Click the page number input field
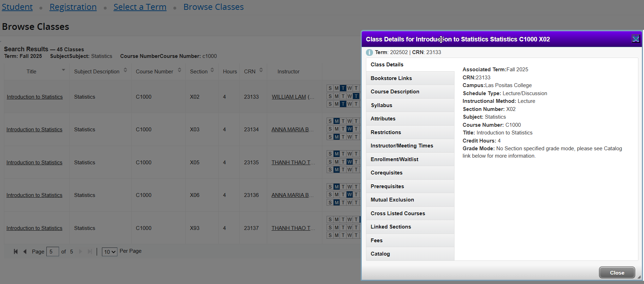 (52, 252)
